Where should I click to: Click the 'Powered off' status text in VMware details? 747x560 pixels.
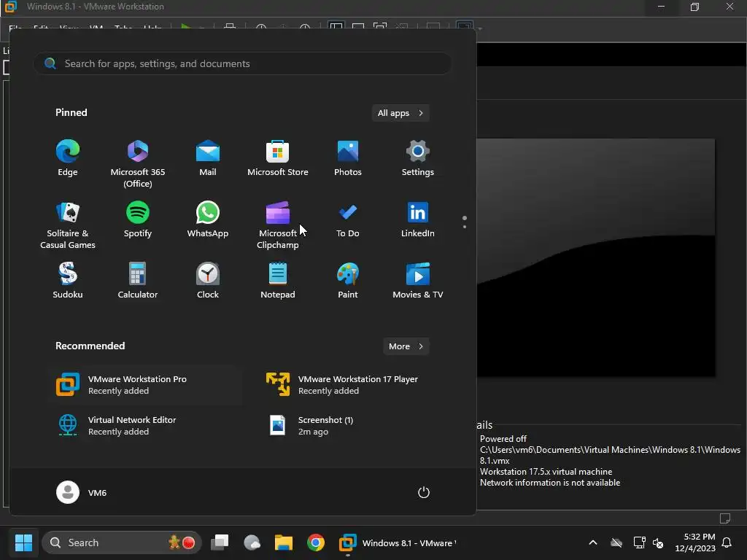click(x=503, y=438)
